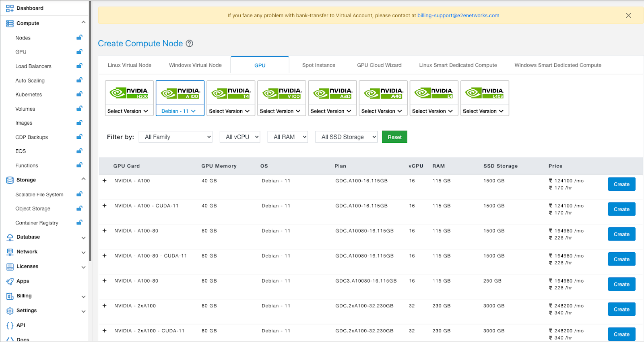The height and width of the screenshot is (342, 644).
Task: Open the Apps rocket icon
Action: coord(10,281)
